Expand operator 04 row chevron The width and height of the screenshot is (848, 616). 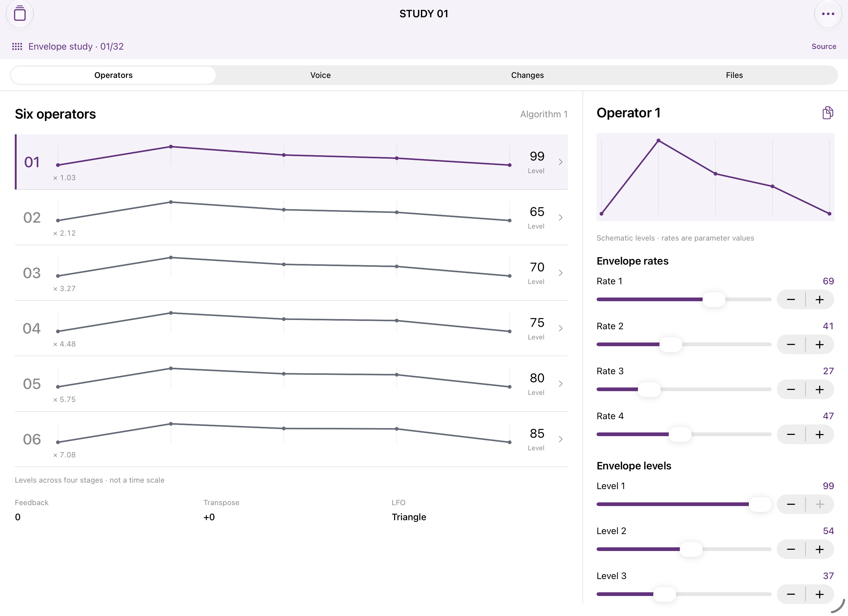[x=561, y=328]
